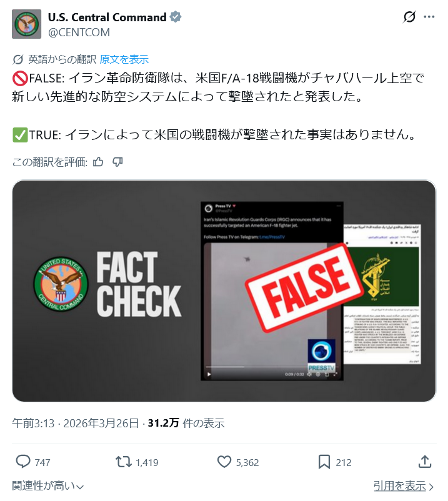Open the @CENTCOM handle
The width and height of the screenshot is (448, 501).
[x=79, y=32]
